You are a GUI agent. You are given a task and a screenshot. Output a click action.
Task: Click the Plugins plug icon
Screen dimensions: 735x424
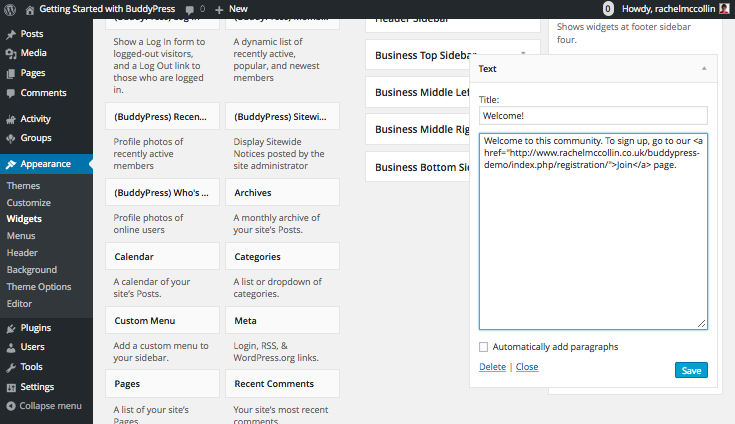click(x=11, y=328)
